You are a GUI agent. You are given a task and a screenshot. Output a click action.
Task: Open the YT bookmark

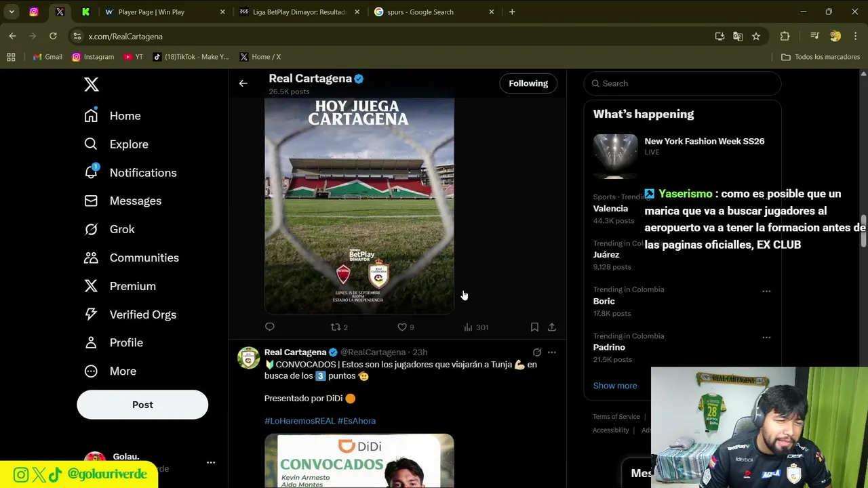point(134,57)
